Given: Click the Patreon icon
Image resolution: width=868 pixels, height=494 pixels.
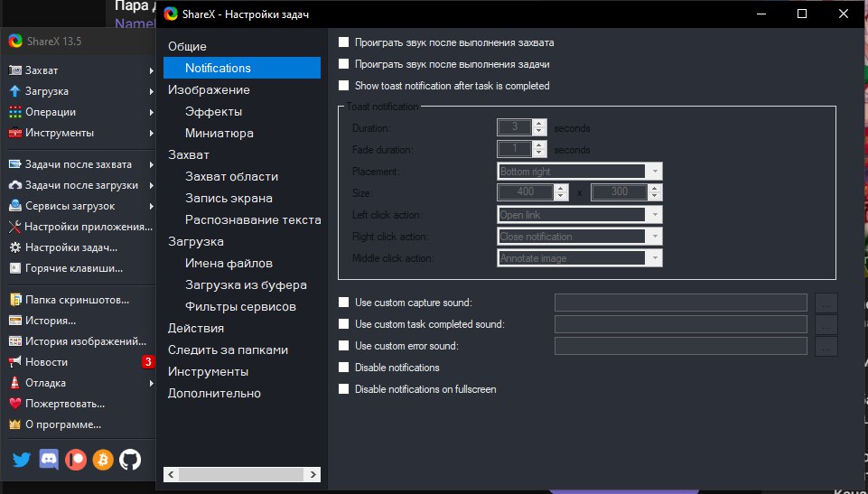Looking at the screenshot, I should pos(76,460).
